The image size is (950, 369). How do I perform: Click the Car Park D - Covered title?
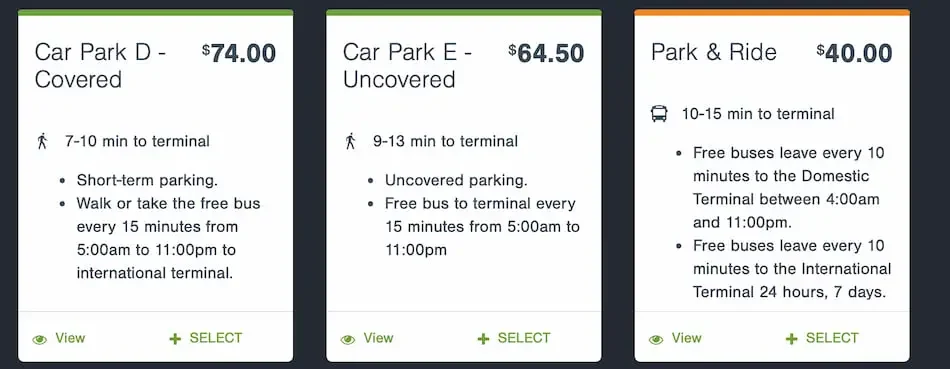pyautogui.click(x=100, y=65)
